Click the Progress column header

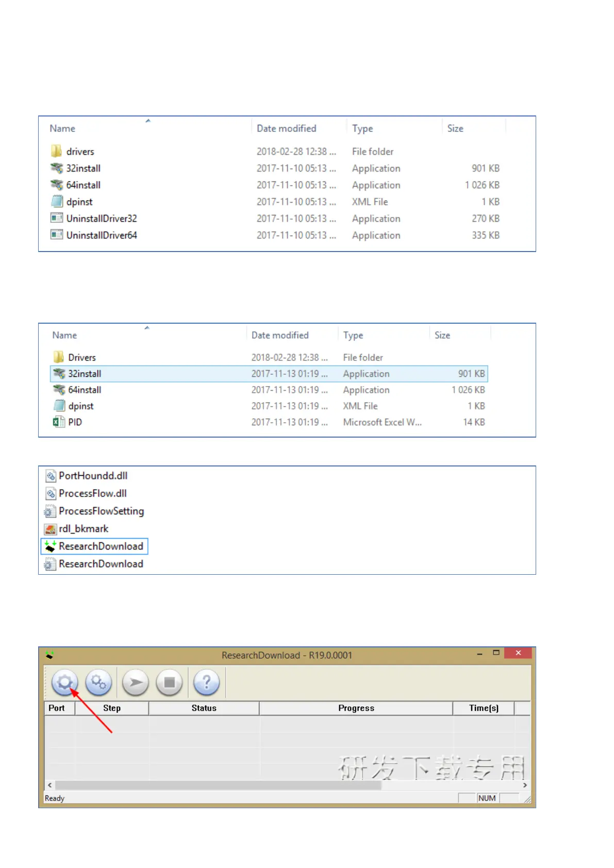(356, 708)
